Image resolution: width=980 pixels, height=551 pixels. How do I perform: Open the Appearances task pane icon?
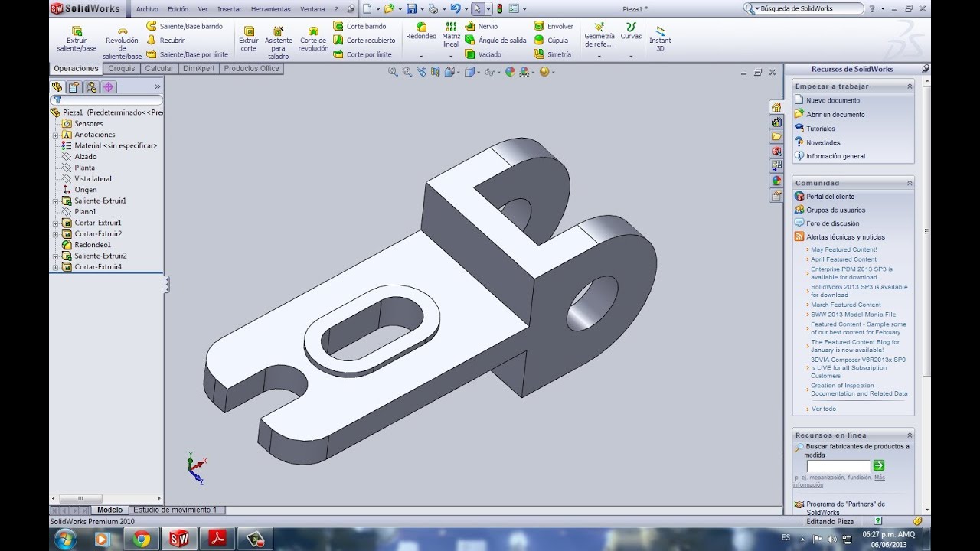(776, 181)
